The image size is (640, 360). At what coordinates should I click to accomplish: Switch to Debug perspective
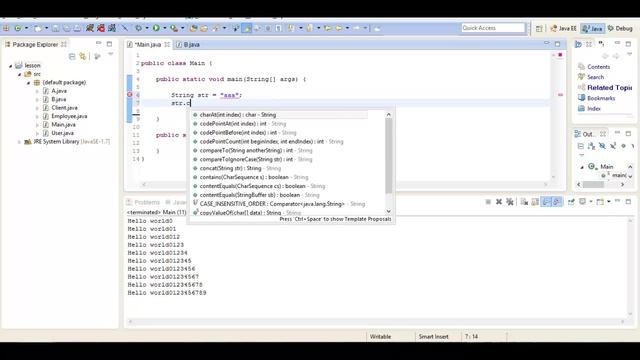tap(620, 29)
